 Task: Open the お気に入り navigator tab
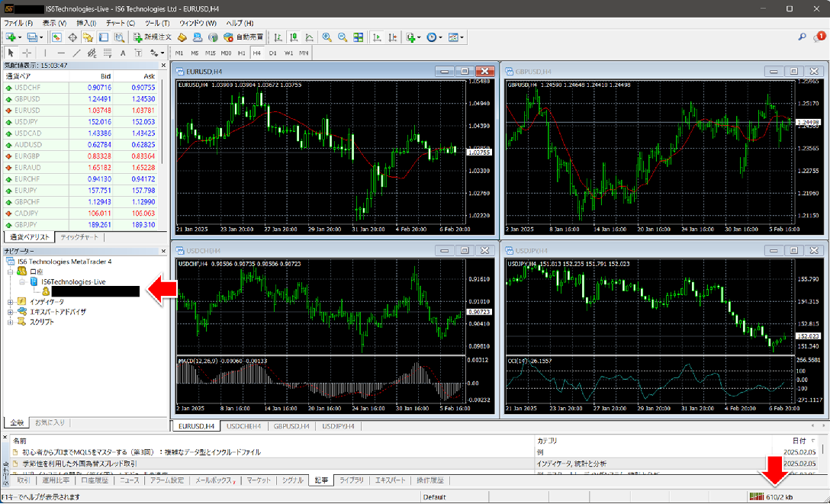coord(50,422)
